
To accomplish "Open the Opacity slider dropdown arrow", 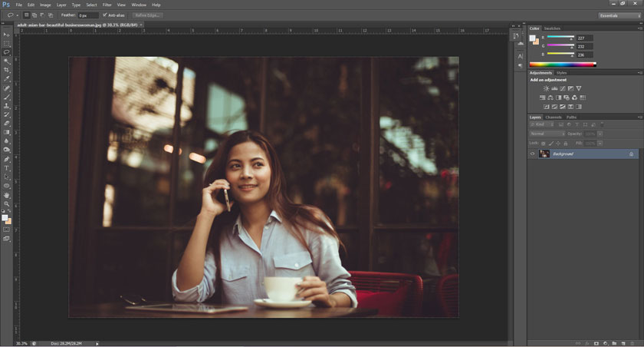I will tap(600, 134).
